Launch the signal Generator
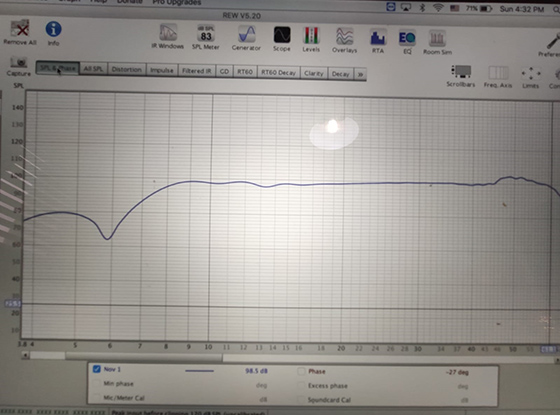 (x=246, y=38)
